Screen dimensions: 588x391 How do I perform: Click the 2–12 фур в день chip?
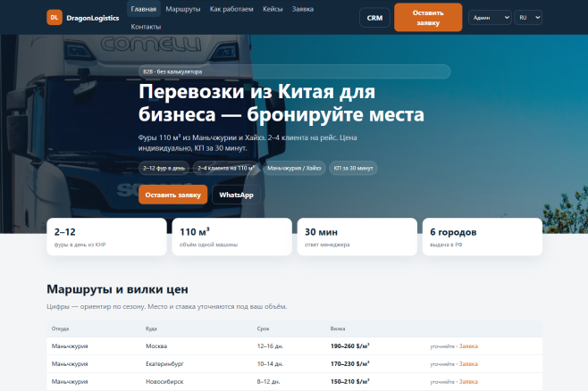[x=164, y=168]
